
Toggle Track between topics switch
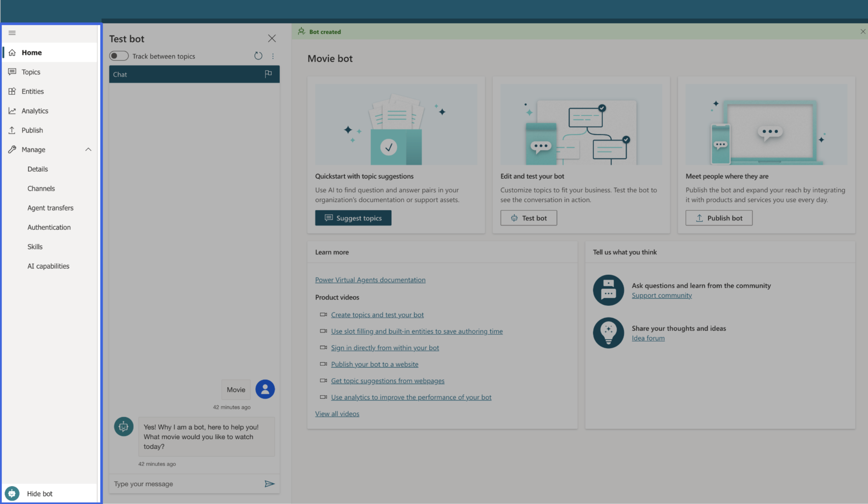[119, 56]
